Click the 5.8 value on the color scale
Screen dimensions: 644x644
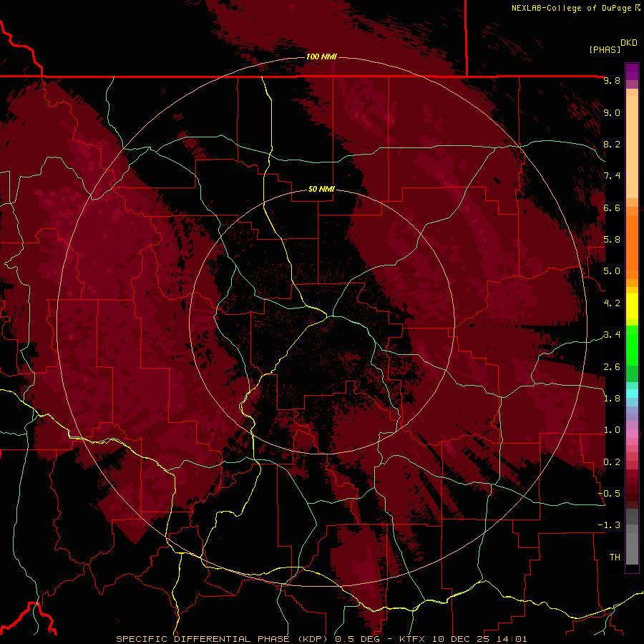[612, 240]
